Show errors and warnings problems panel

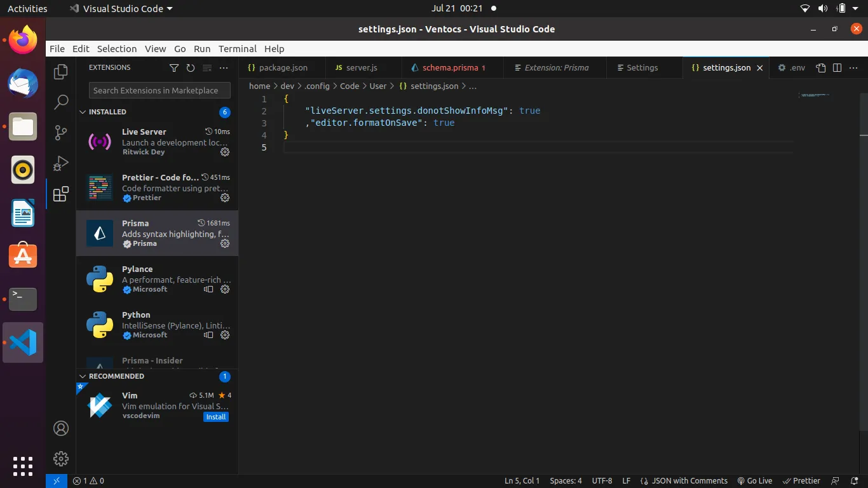(x=88, y=481)
